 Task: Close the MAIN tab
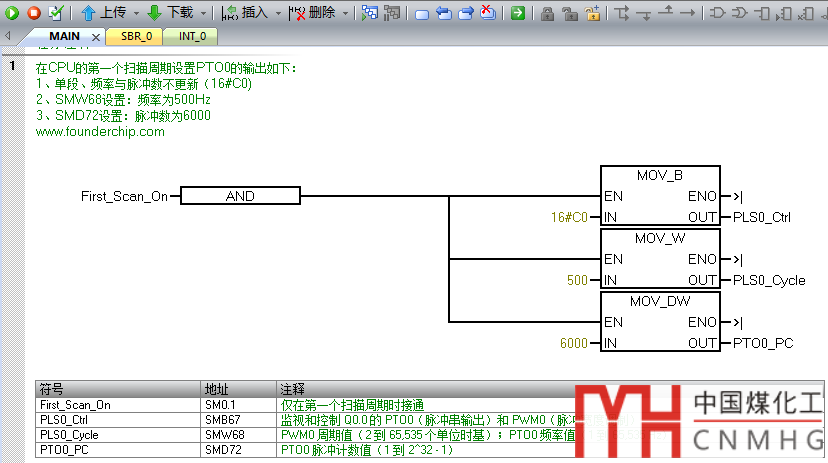point(95,36)
